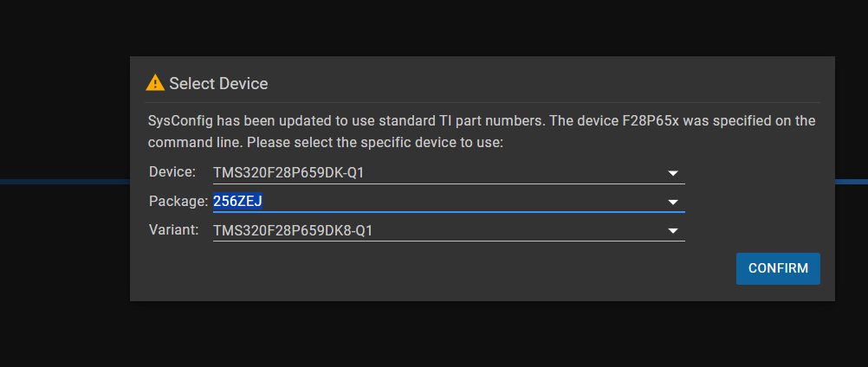This screenshot has width=868, height=367.
Task: Click the dark backdrop below the dialog
Action: [434, 334]
